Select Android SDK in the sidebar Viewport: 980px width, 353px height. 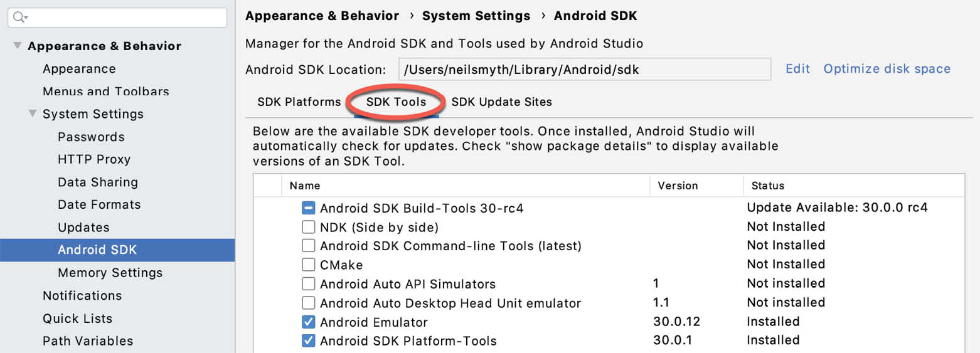(x=117, y=250)
